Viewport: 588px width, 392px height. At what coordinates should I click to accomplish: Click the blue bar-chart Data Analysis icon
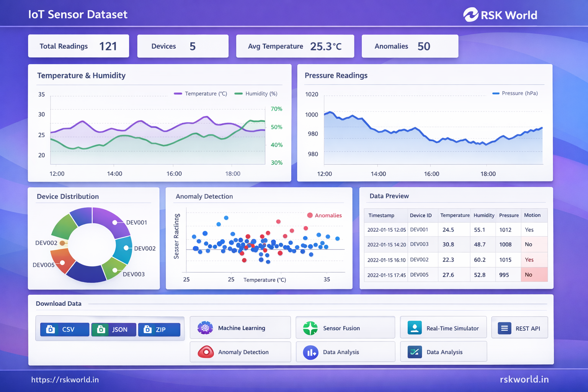click(310, 352)
